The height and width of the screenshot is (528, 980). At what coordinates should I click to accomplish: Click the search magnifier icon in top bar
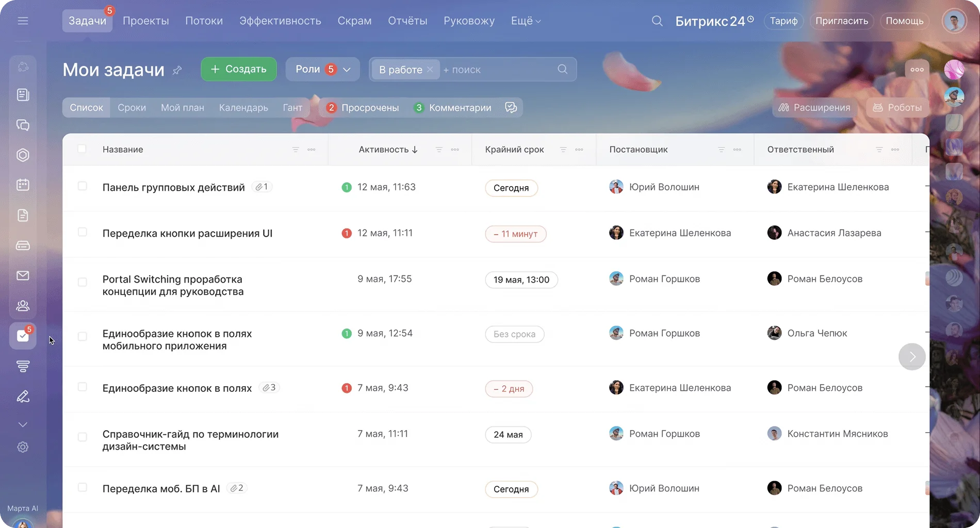[657, 21]
